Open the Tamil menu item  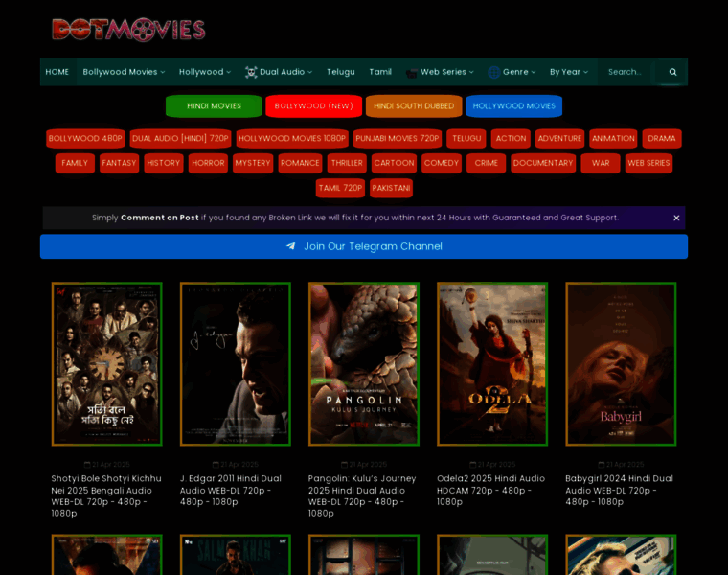[380, 72]
